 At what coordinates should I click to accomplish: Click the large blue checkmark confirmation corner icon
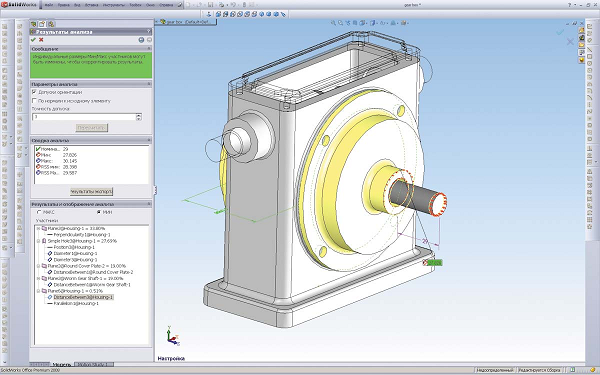pyautogui.click(x=560, y=32)
